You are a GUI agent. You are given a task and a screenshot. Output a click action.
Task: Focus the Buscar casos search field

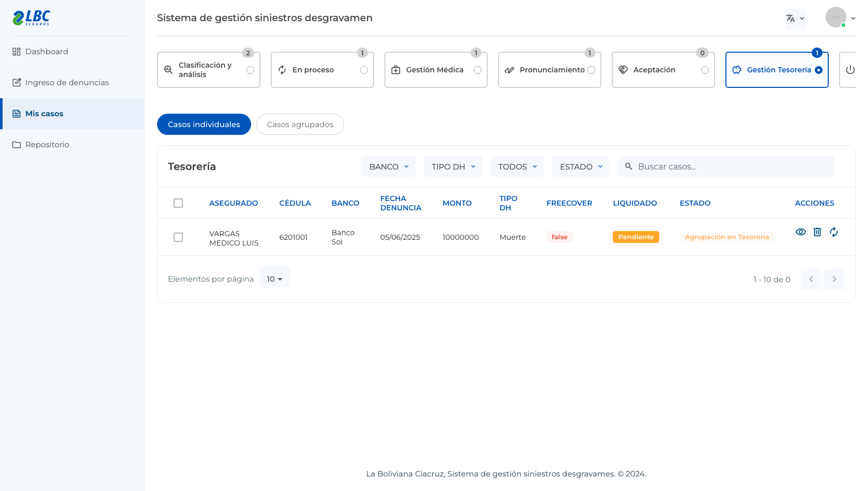[726, 166]
